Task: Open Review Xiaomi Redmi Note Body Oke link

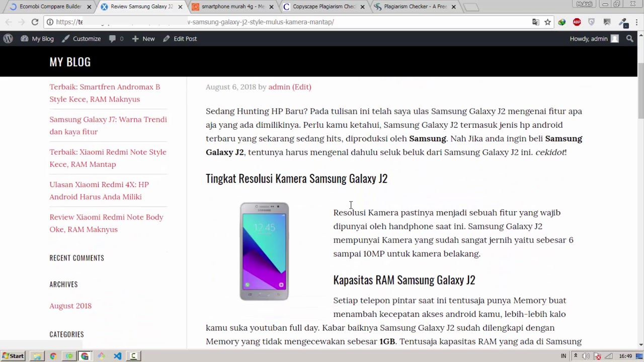Action: [x=106, y=223]
